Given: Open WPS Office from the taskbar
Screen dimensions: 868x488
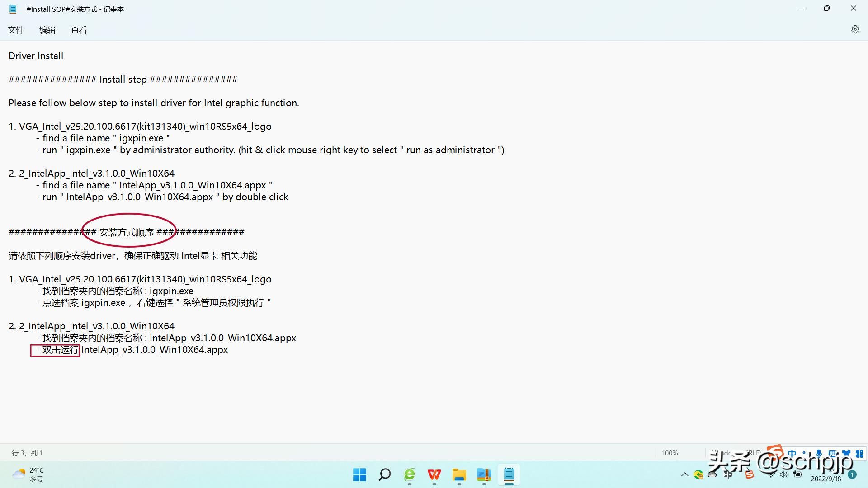Looking at the screenshot, I should click(x=434, y=474).
